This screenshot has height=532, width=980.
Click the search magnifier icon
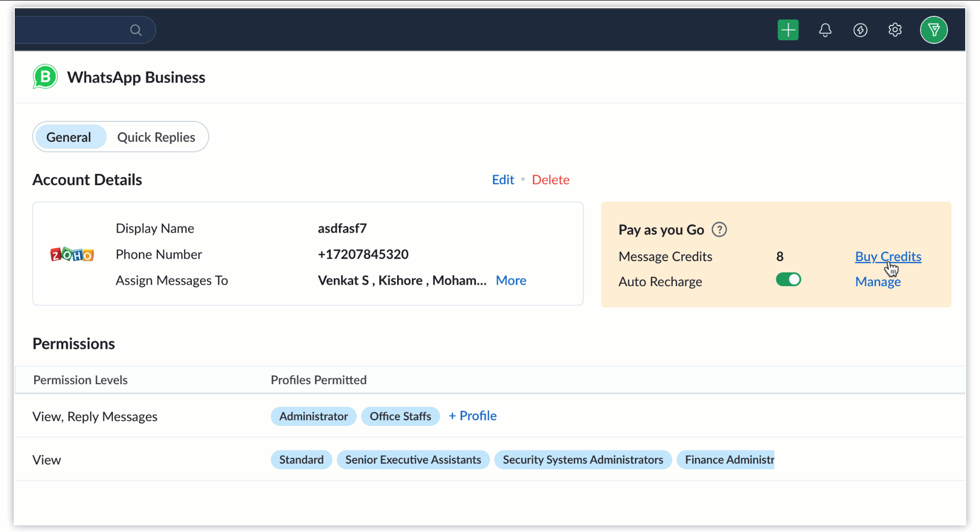point(135,30)
